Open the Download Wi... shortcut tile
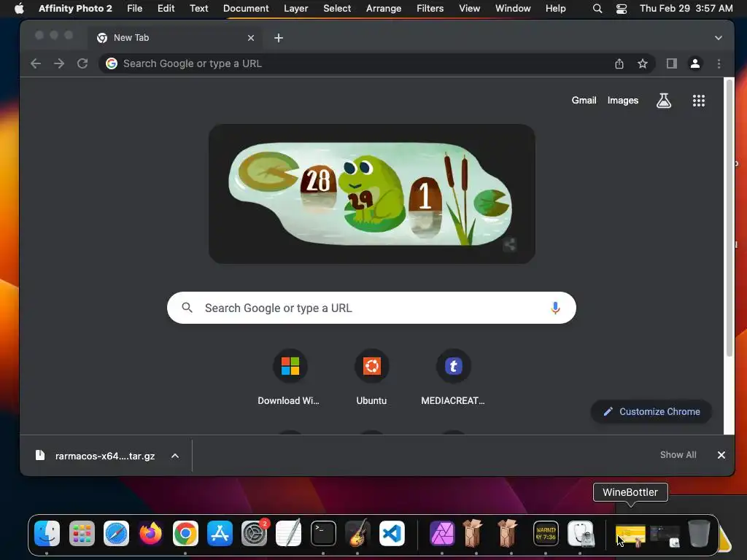 pos(290,378)
